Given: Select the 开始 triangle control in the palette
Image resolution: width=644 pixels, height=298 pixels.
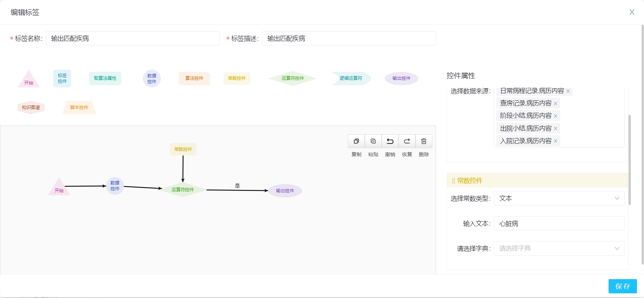Looking at the screenshot, I should click(29, 80).
